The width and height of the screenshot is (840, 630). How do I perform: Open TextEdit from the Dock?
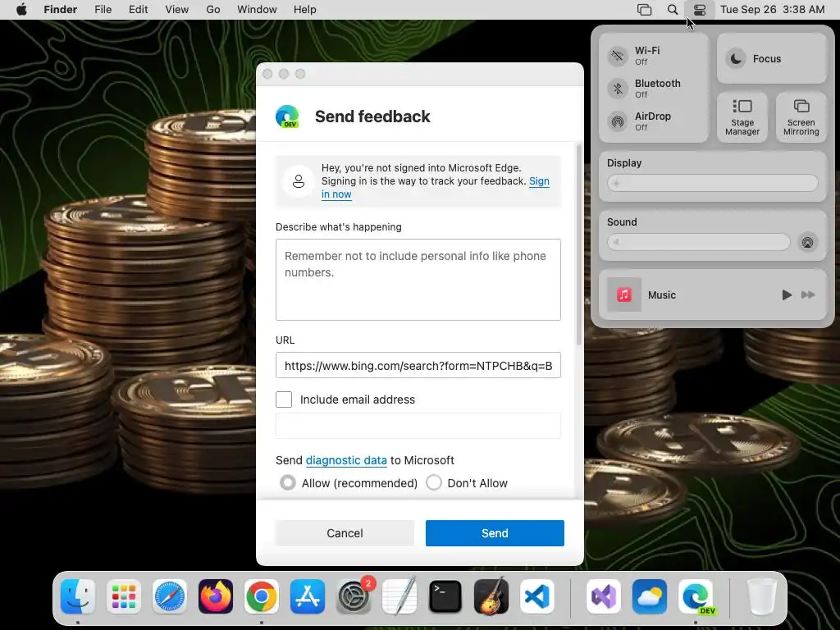[399, 596]
